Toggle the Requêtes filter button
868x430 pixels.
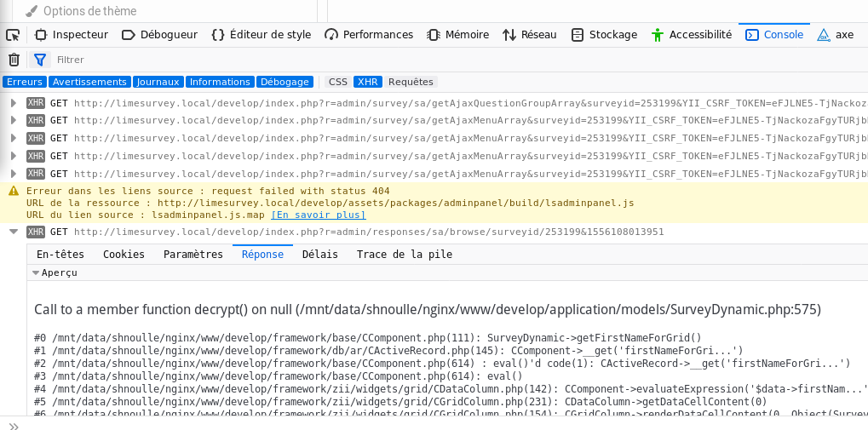(x=411, y=82)
